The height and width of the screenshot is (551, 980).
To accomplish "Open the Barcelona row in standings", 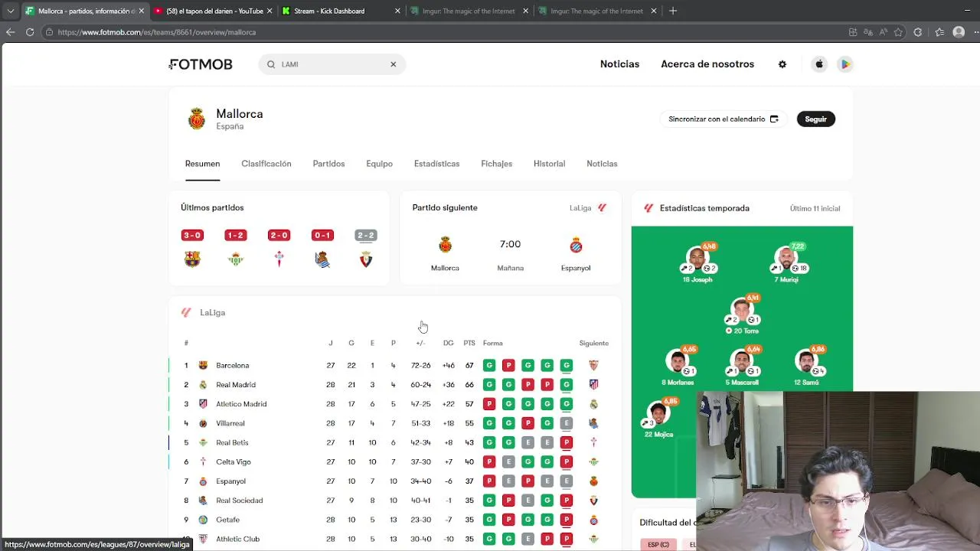I will pos(394,365).
